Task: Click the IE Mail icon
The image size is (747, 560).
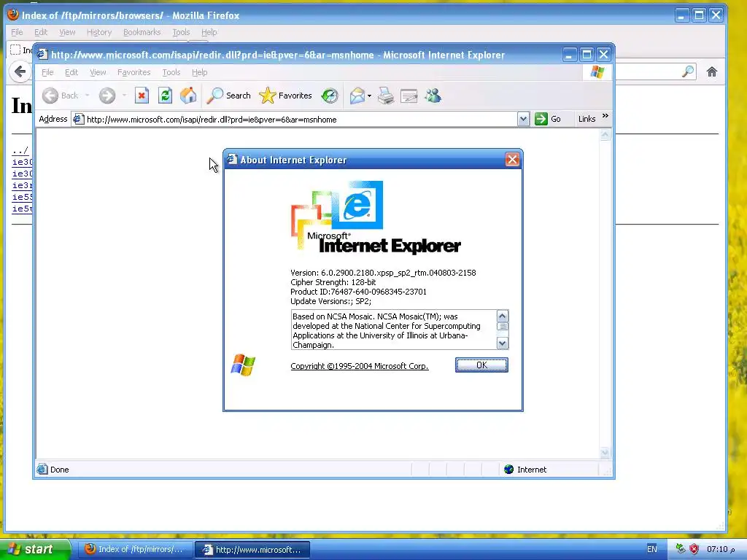Action: 357,96
